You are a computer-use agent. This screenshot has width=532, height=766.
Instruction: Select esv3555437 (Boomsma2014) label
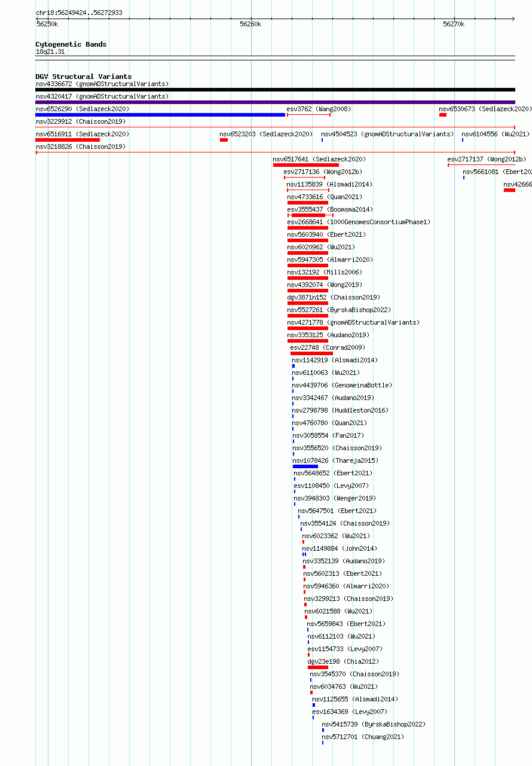click(x=330, y=209)
